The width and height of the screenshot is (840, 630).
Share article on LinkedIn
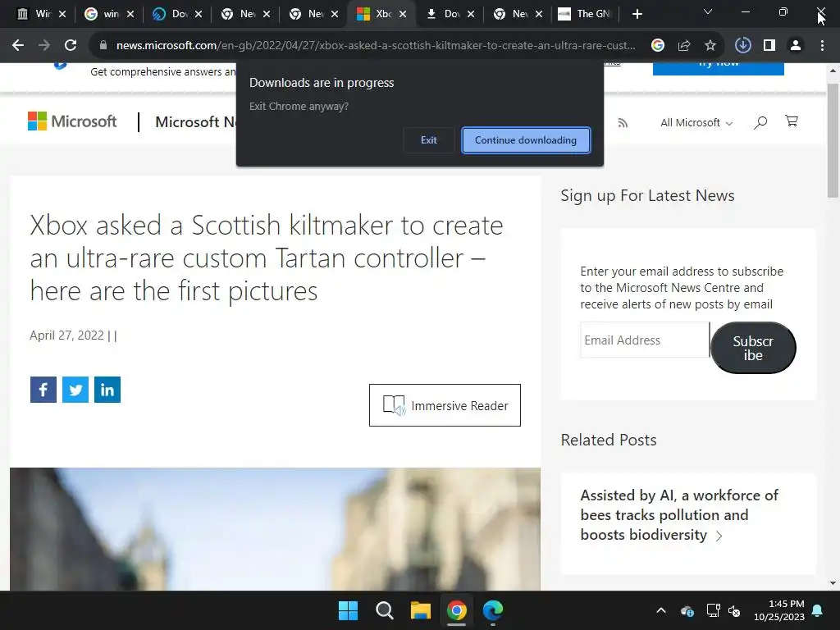[107, 390]
